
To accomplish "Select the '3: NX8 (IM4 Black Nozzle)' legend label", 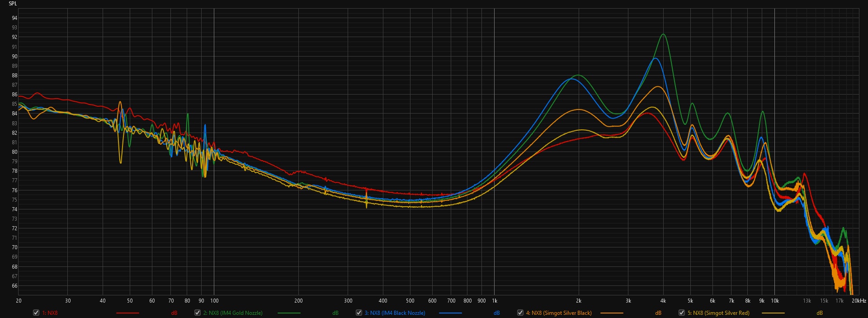I will (395, 313).
